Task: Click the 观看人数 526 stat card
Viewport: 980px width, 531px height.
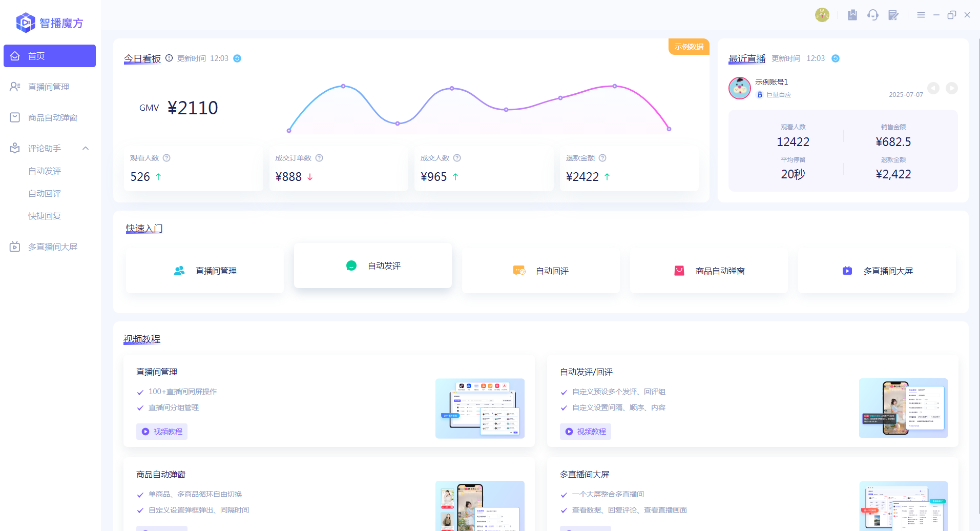Action: point(193,169)
